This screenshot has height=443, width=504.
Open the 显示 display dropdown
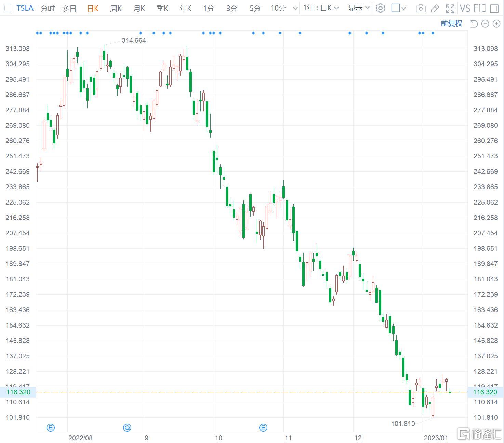(359, 8)
